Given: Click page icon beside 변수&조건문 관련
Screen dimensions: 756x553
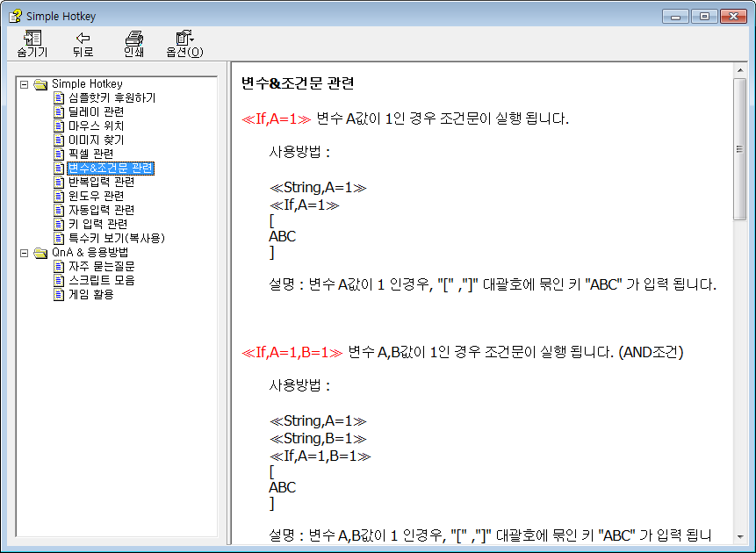Looking at the screenshot, I should point(59,169).
